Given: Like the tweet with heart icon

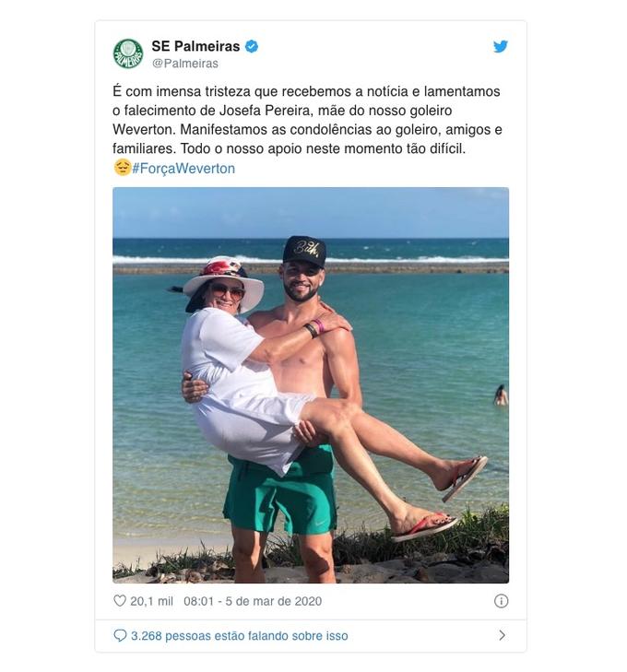Looking at the screenshot, I should (x=120, y=601).
